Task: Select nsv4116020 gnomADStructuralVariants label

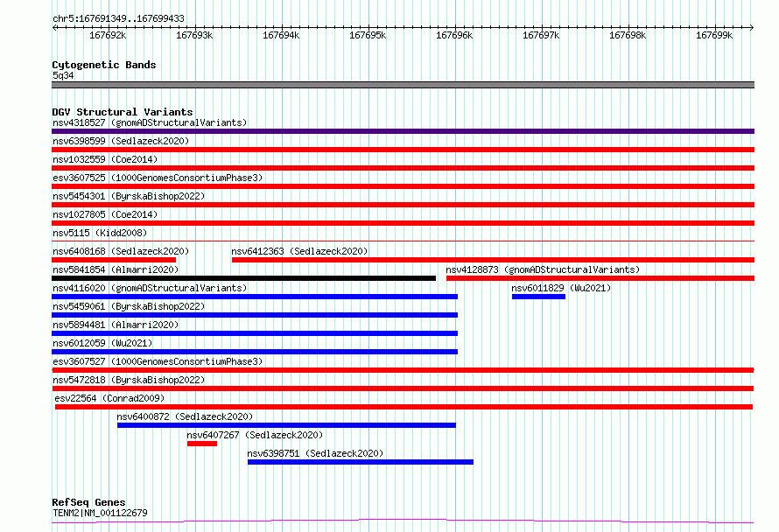Action: click(x=150, y=288)
